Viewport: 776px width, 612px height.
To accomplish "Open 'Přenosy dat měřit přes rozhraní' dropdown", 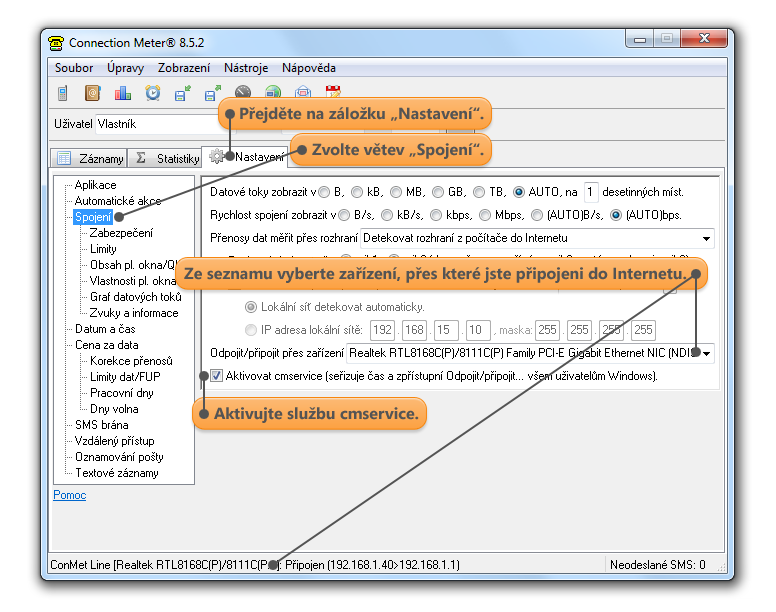I will point(537,238).
